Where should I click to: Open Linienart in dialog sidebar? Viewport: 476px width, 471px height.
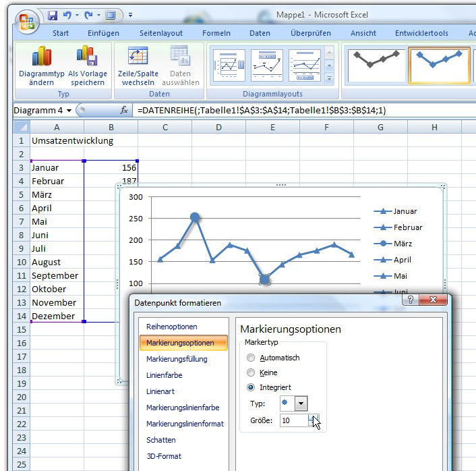point(183,391)
